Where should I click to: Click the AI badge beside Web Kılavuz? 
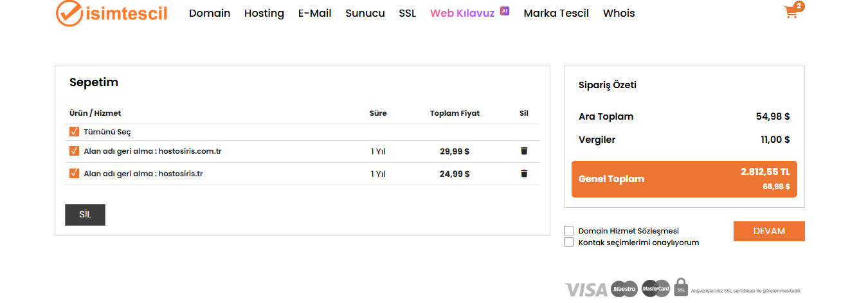505,11
